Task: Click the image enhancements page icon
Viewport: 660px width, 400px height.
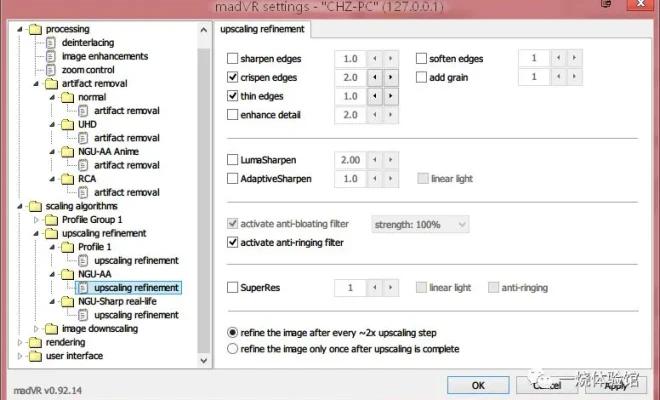Action: [x=52, y=56]
